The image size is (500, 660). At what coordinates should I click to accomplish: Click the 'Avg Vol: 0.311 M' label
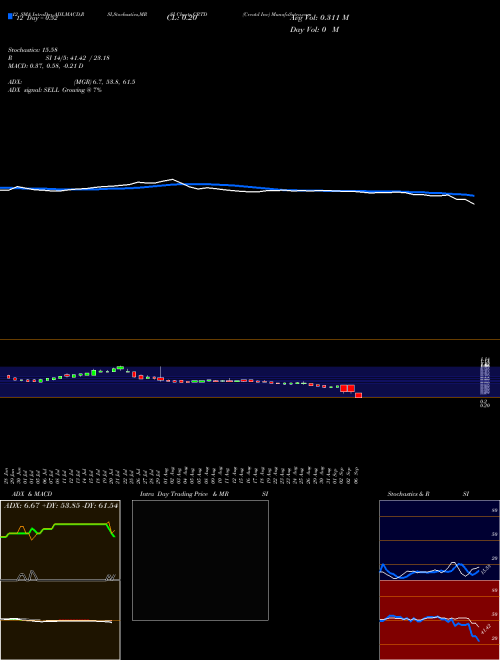click(320, 17)
